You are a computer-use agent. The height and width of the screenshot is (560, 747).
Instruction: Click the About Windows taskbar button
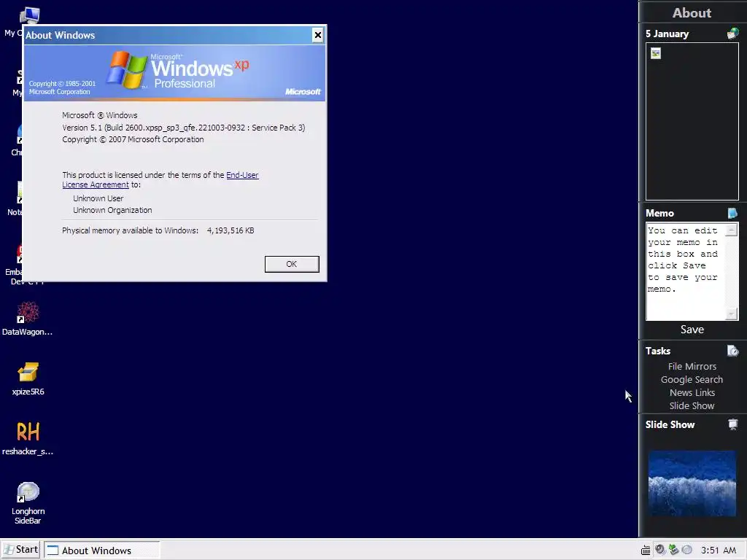(102, 551)
